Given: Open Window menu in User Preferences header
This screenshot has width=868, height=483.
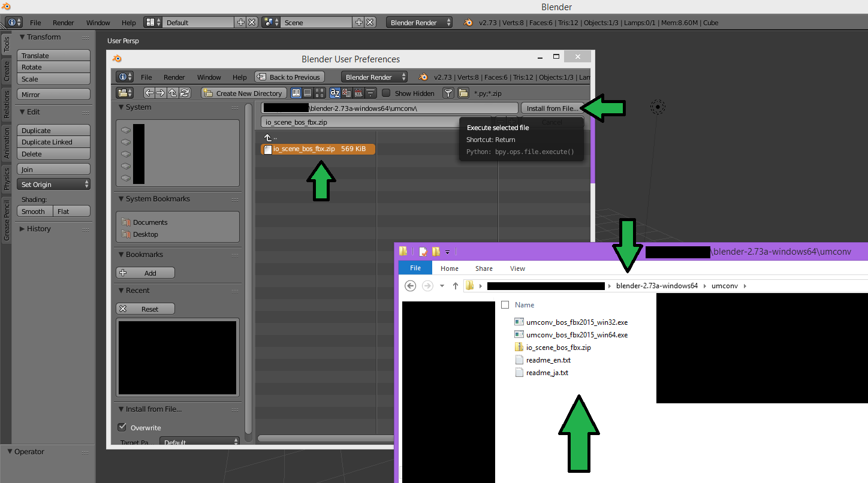Looking at the screenshot, I should coord(209,77).
